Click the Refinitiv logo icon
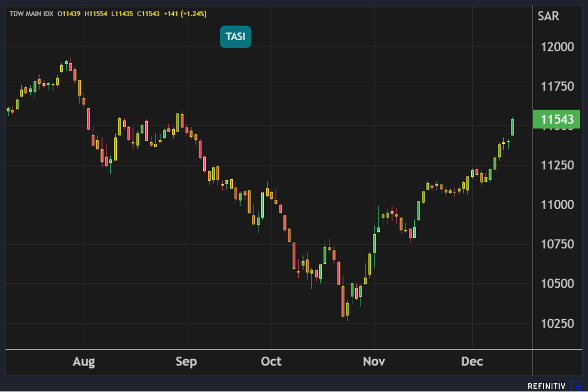Image resolution: width=588 pixels, height=392 pixels. (577, 386)
